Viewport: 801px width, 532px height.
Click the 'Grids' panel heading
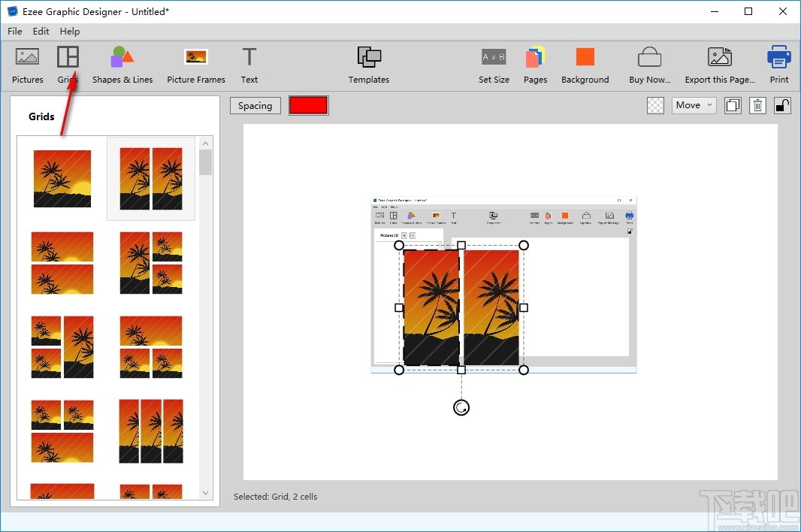41,116
